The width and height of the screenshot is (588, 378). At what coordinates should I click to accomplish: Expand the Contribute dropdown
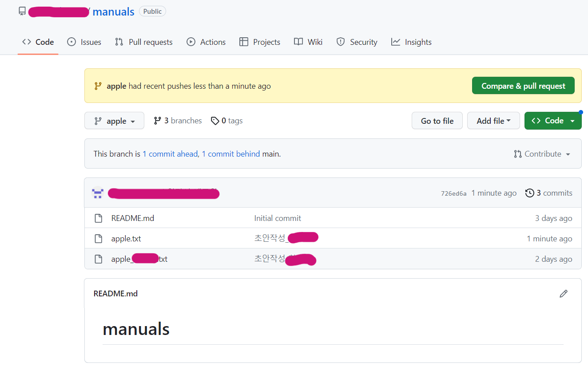(x=542, y=154)
